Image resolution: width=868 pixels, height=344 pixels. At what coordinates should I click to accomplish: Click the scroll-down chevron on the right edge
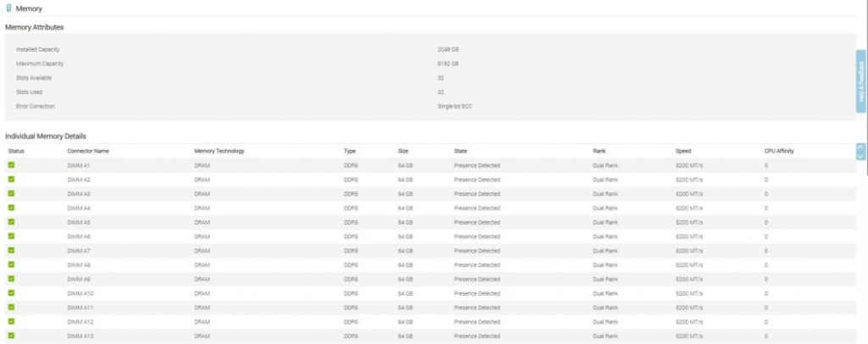[x=861, y=155]
